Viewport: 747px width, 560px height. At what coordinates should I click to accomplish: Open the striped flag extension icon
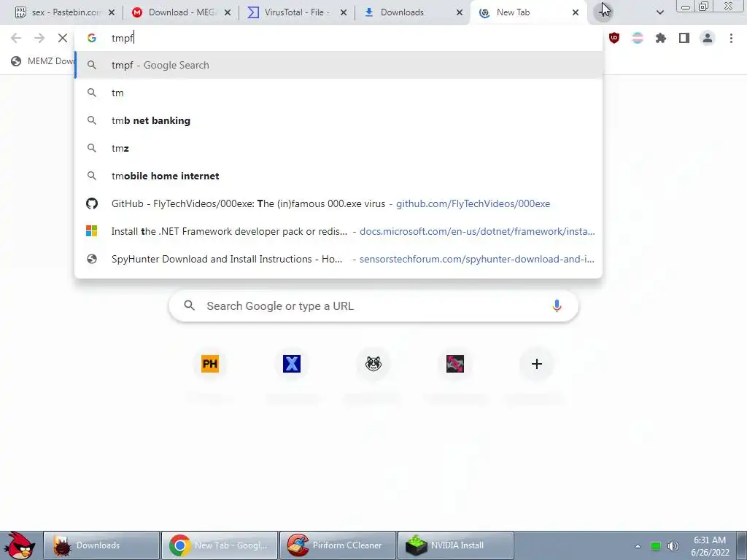pyautogui.click(x=638, y=38)
